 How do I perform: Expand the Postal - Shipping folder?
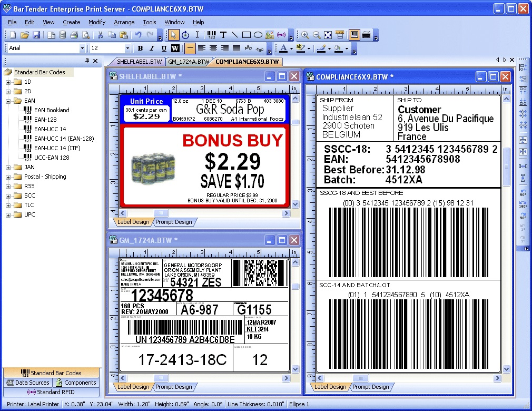click(8, 177)
